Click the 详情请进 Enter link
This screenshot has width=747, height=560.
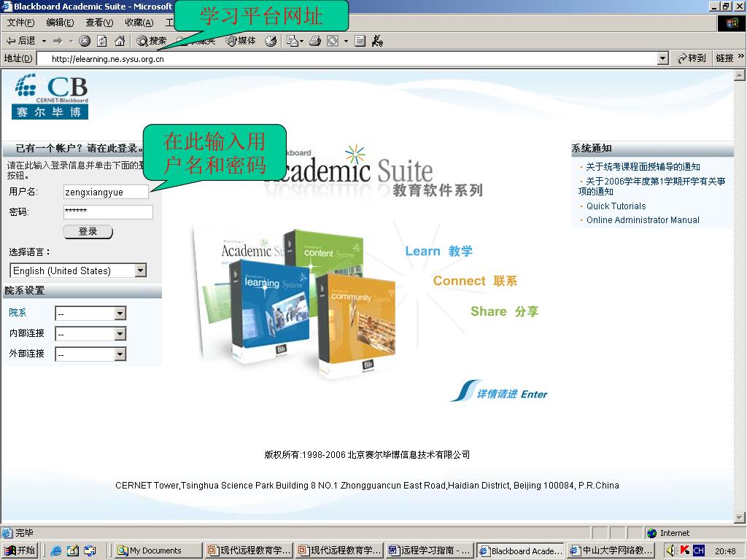pos(500,392)
